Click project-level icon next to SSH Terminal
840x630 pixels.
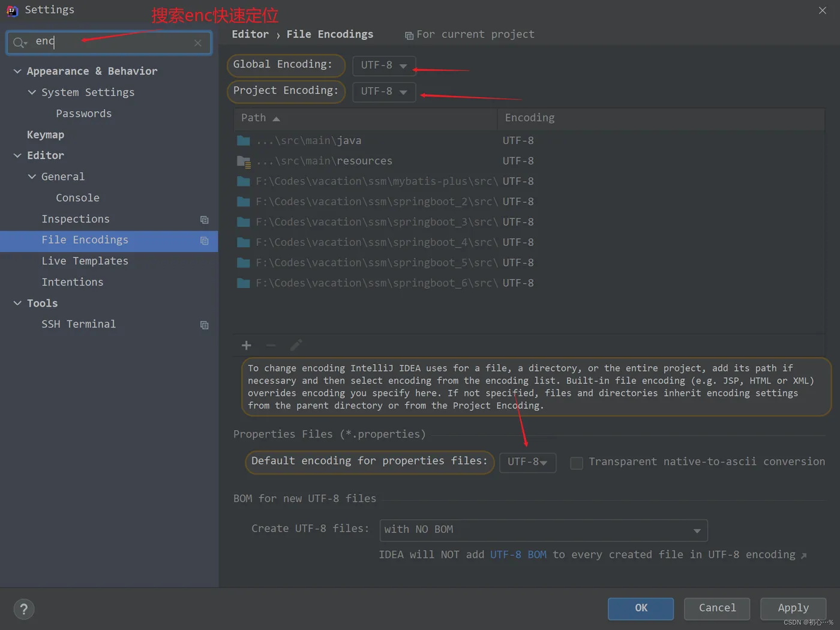pyautogui.click(x=205, y=325)
